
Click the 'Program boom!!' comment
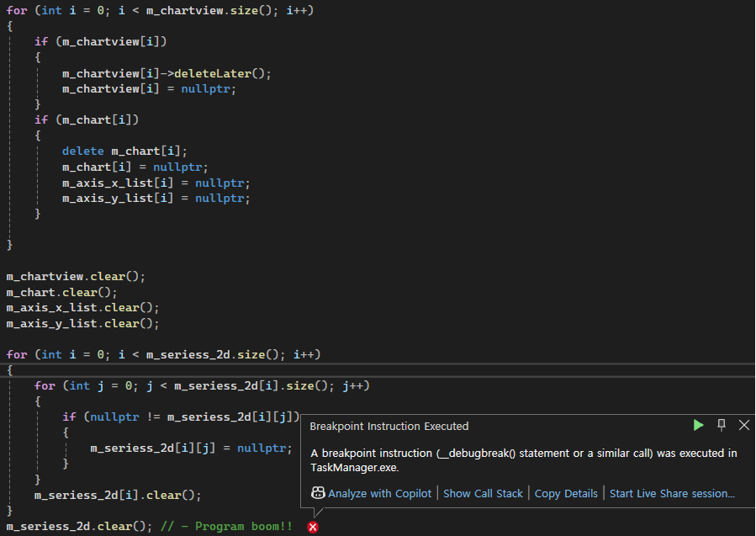click(243, 527)
